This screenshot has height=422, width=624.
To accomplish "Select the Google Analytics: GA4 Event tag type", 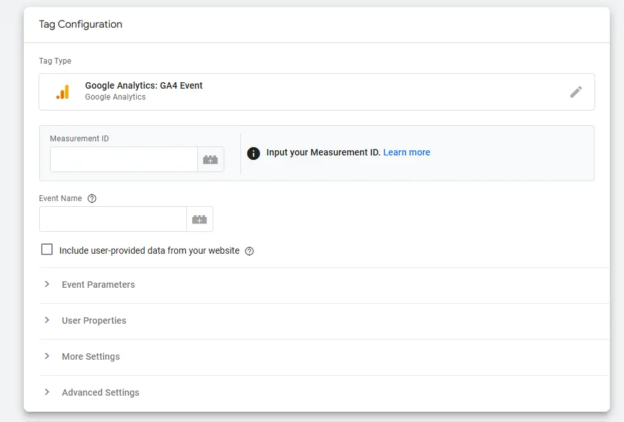I will click(x=317, y=92).
